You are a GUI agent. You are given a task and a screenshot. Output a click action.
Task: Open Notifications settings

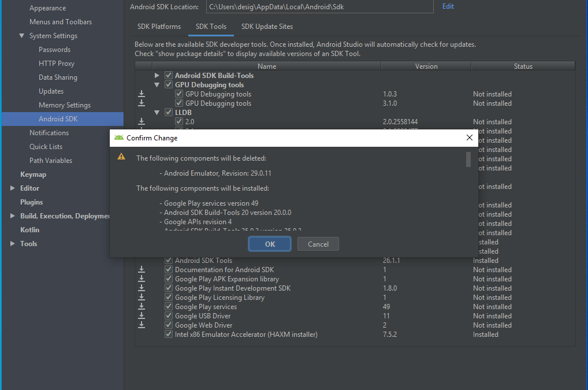pyautogui.click(x=49, y=133)
